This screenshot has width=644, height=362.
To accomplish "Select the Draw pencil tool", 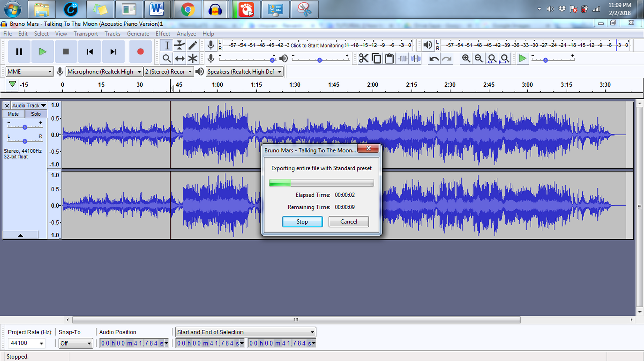I will coord(193,45).
